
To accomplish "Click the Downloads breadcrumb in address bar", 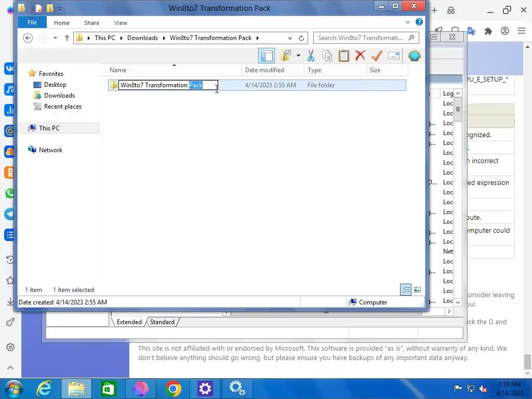I will 142,37.
